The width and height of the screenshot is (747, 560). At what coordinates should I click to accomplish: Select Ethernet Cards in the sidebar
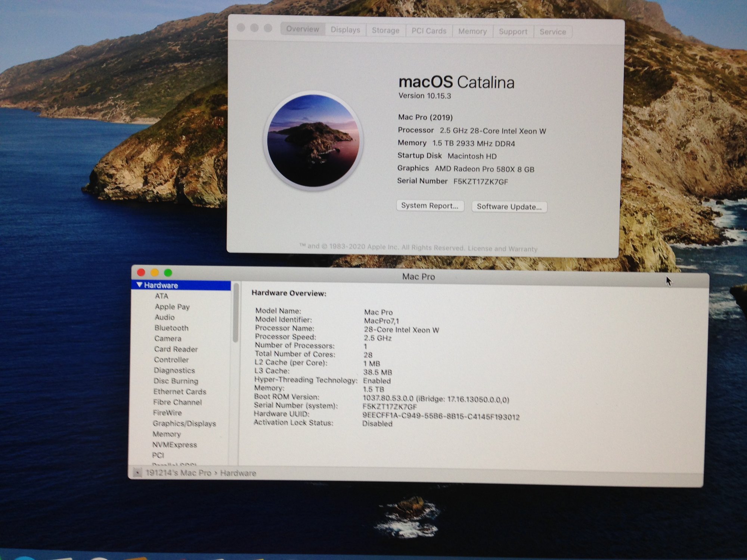click(x=180, y=392)
